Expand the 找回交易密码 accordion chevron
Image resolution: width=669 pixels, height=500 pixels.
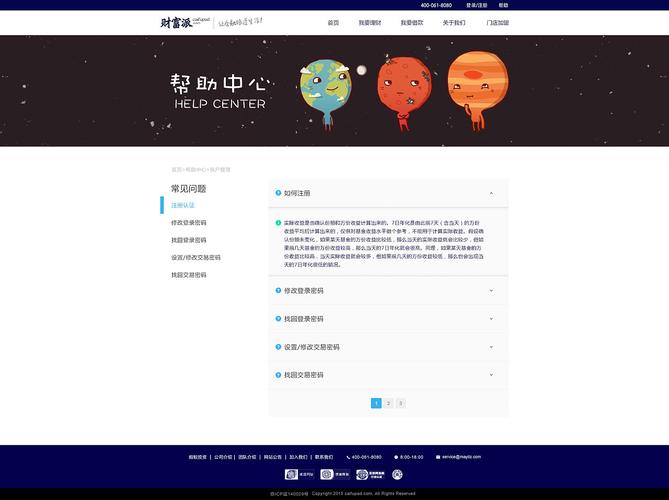tap(491, 375)
